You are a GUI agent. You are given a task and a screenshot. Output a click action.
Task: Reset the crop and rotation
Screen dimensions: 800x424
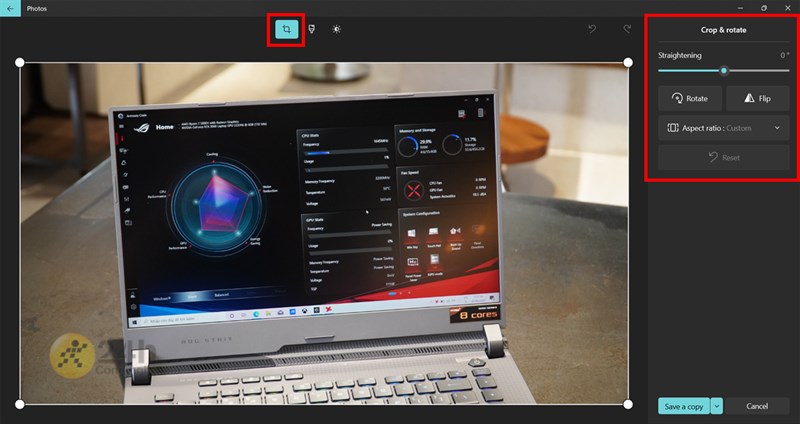click(x=723, y=158)
